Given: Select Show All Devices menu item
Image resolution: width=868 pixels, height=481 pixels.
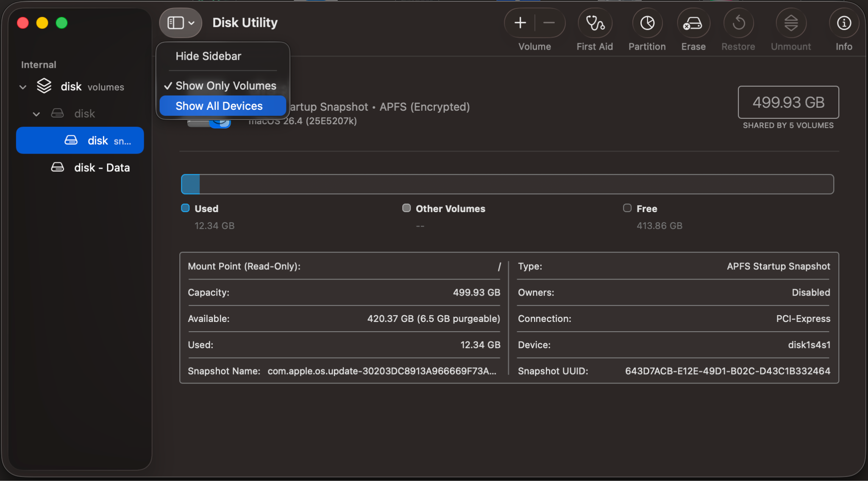Looking at the screenshot, I should pos(219,106).
